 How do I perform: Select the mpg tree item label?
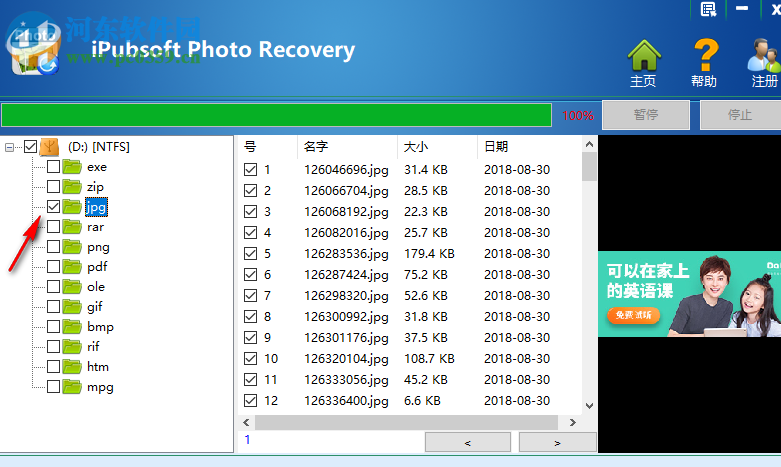pyautogui.click(x=100, y=387)
